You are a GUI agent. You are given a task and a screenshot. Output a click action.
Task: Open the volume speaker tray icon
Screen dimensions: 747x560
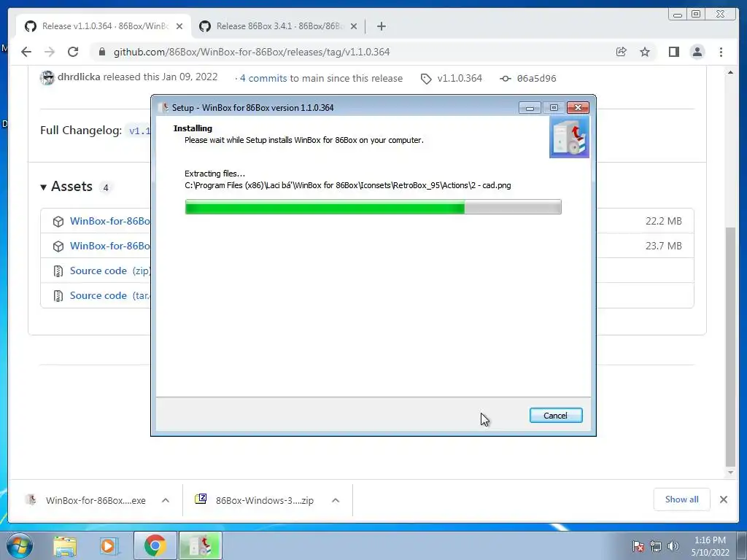[x=673, y=546]
